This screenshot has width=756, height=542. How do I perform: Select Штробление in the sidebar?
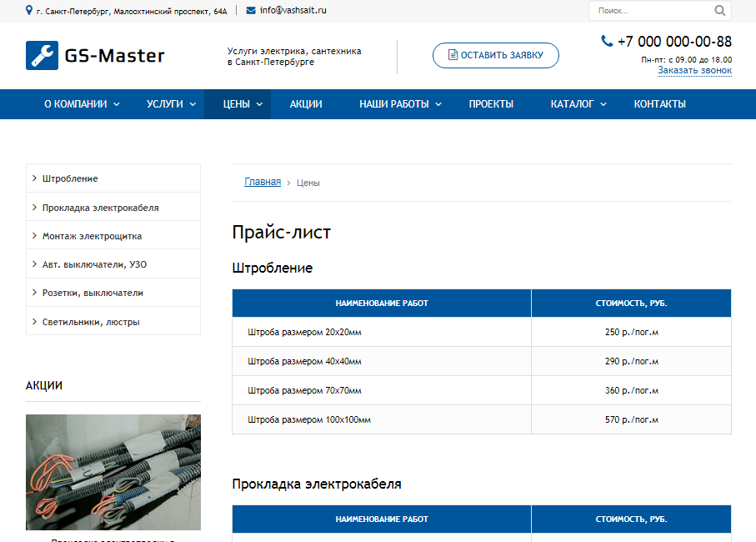pos(70,178)
